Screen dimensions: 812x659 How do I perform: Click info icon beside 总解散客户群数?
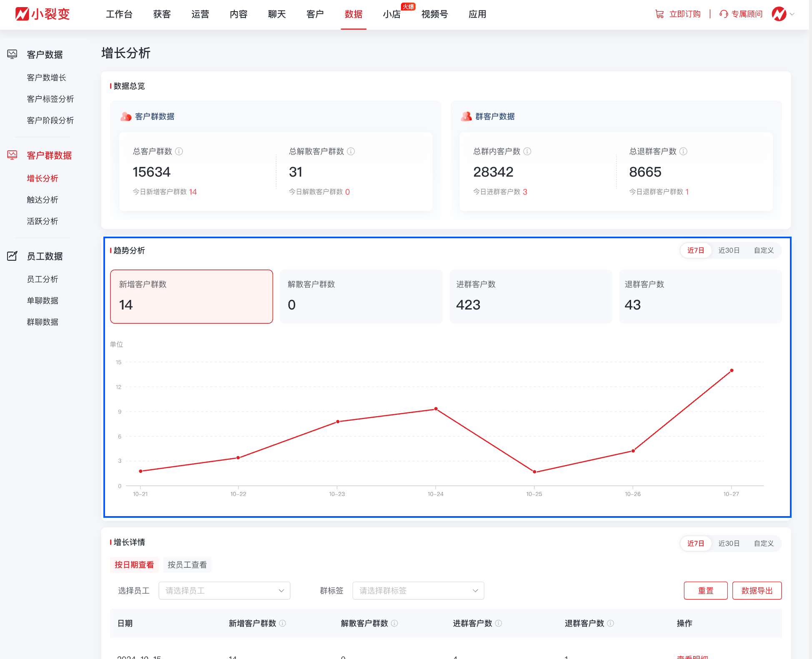[x=351, y=151]
